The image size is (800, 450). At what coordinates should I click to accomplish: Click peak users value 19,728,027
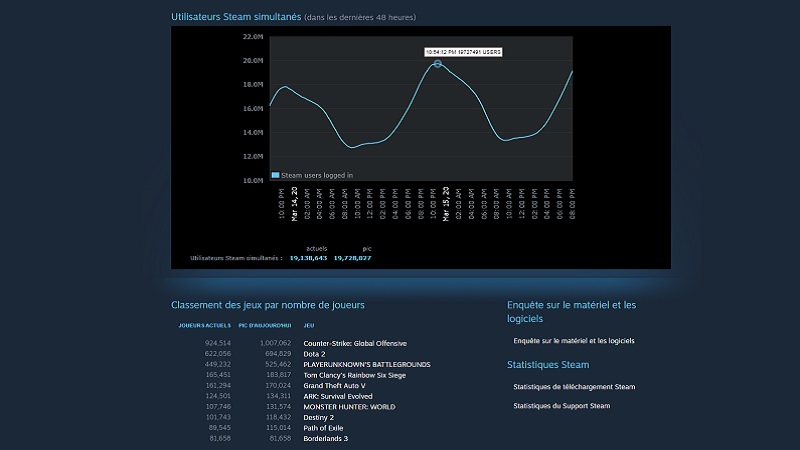pos(353,258)
